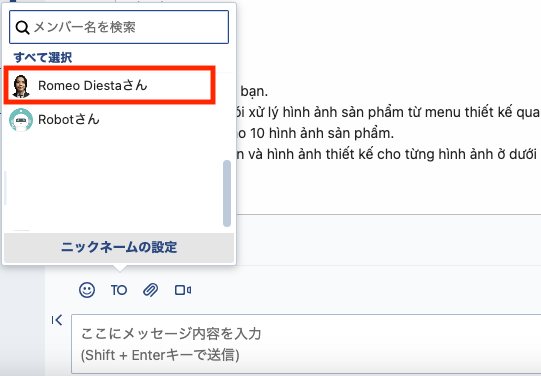Screen dimensions: 541x376
Task: Attach a file with the paperclip icon
Action: click(x=151, y=290)
